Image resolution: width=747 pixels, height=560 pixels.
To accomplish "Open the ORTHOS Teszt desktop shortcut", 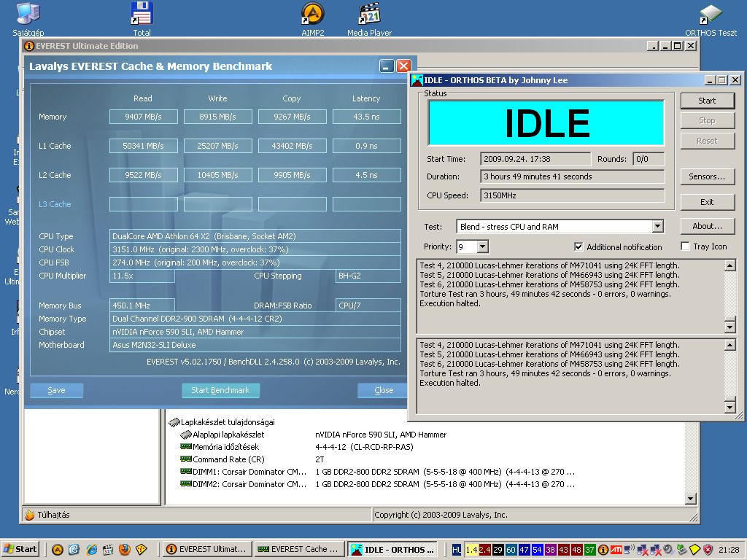I will coord(711,18).
